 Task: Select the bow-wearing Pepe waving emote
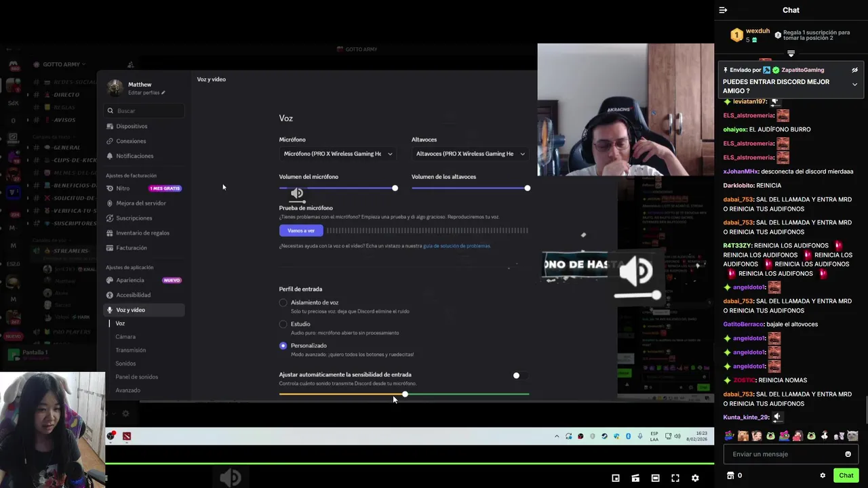(x=729, y=436)
